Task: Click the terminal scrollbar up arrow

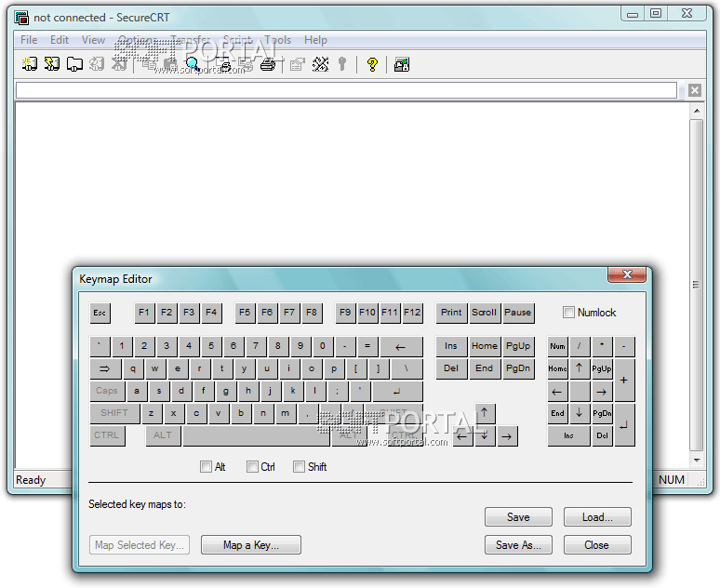Action: (x=697, y=110)
